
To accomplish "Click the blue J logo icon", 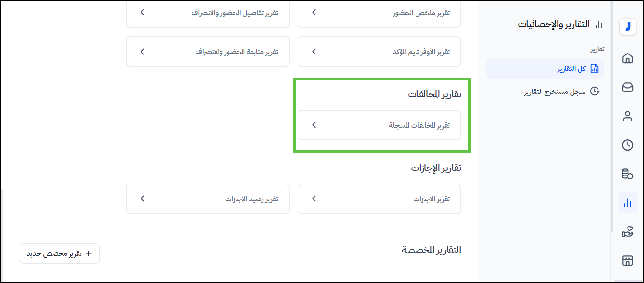I will pyautogui.click(x=627, y=27).
